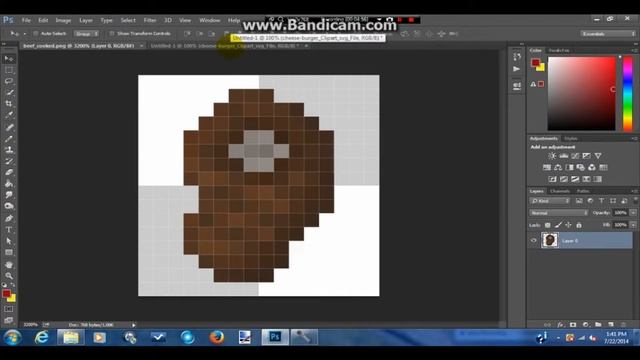
Task: Open the Adjustments panel flyout menu
Action: coord(634,139)
